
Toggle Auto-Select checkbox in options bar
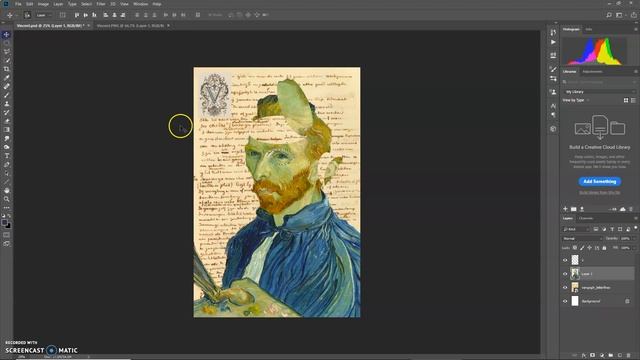27,15
